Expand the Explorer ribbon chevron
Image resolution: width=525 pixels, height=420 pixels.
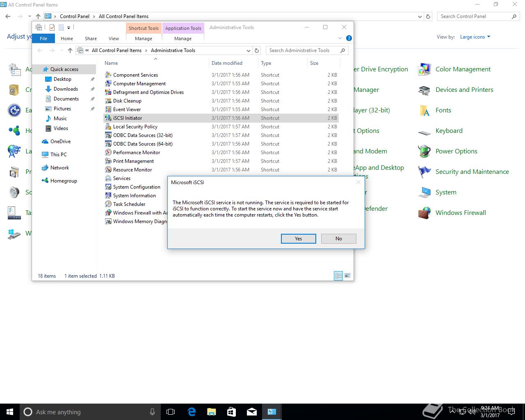pyautogui.click(x=340, y=39)
